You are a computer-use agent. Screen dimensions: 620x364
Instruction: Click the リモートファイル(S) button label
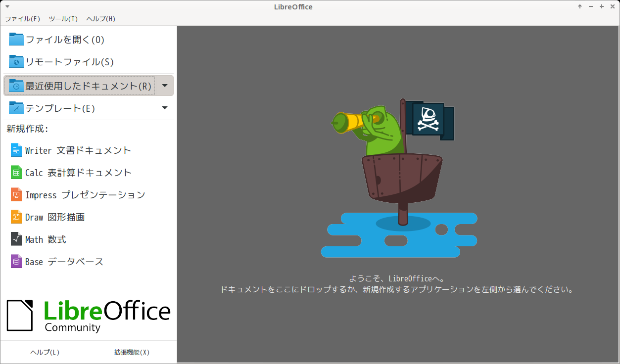(x=70, y=62)
